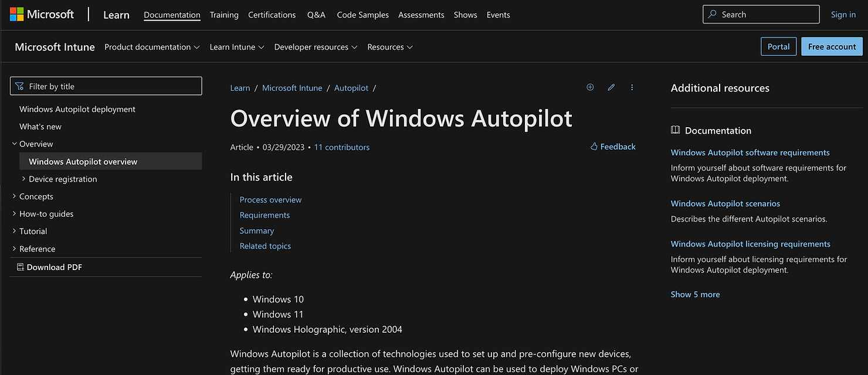Click the search magnifier icon
The width and height of the screenshot is (868, 375).
(x=712, y=15)
